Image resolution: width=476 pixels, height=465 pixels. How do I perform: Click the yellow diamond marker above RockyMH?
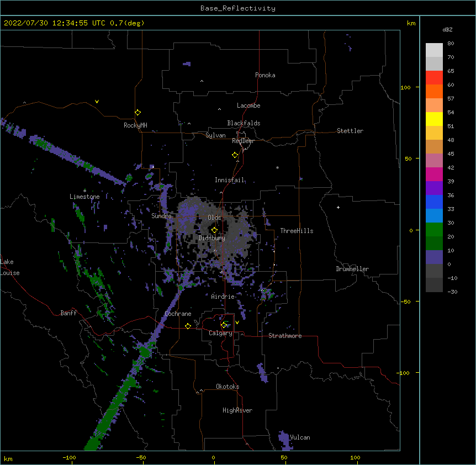coord(138,113)
